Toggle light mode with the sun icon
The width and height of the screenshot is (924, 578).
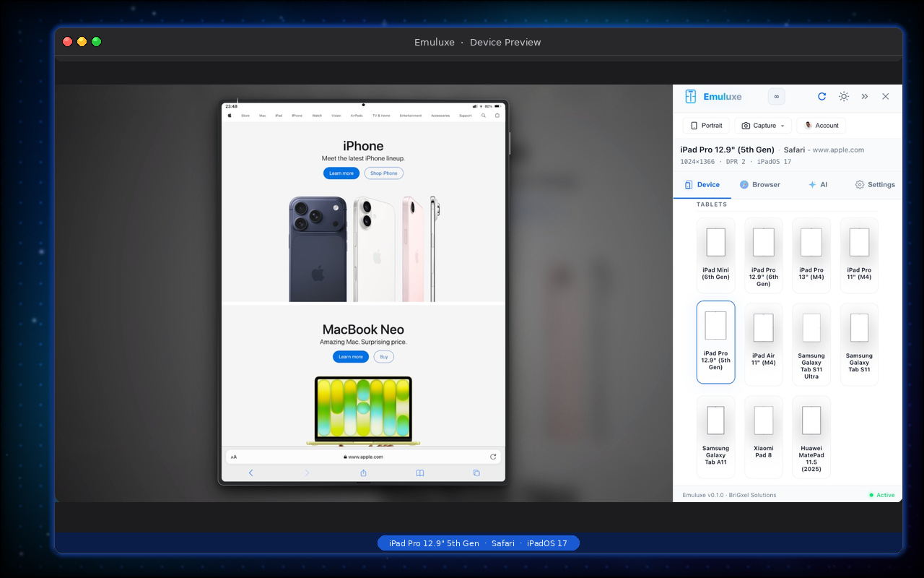click(843, 97)
